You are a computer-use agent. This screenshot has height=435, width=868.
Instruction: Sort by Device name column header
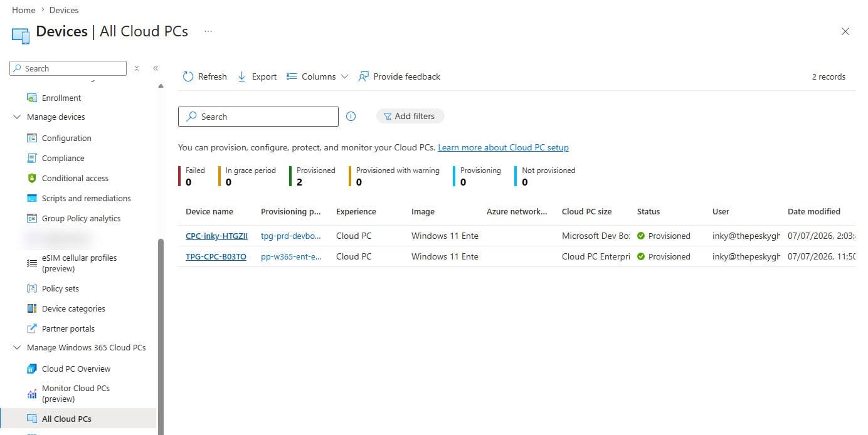pos(209,211)
